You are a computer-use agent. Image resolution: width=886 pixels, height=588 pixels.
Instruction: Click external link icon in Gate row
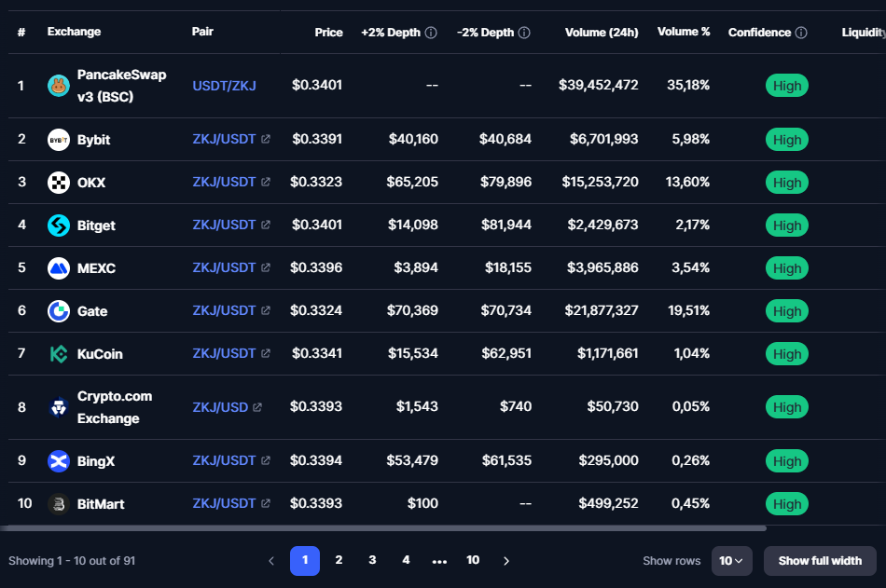click(x=266, y=310)
